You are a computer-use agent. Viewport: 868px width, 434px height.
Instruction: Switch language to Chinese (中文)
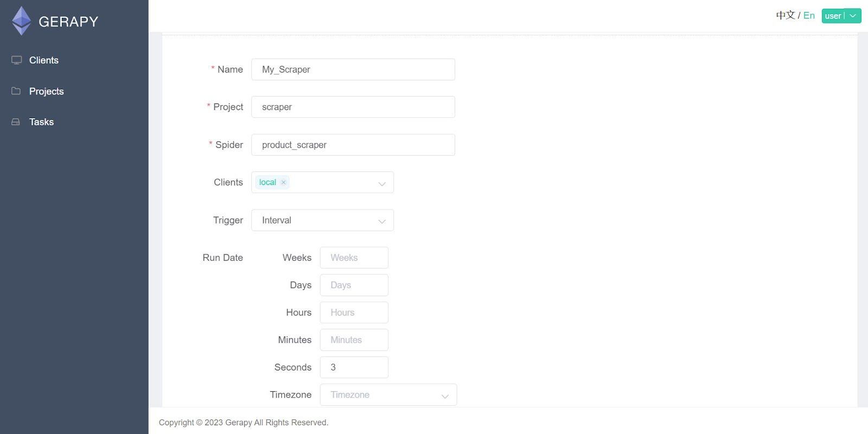pyautogui.click(x=785, y=15)
